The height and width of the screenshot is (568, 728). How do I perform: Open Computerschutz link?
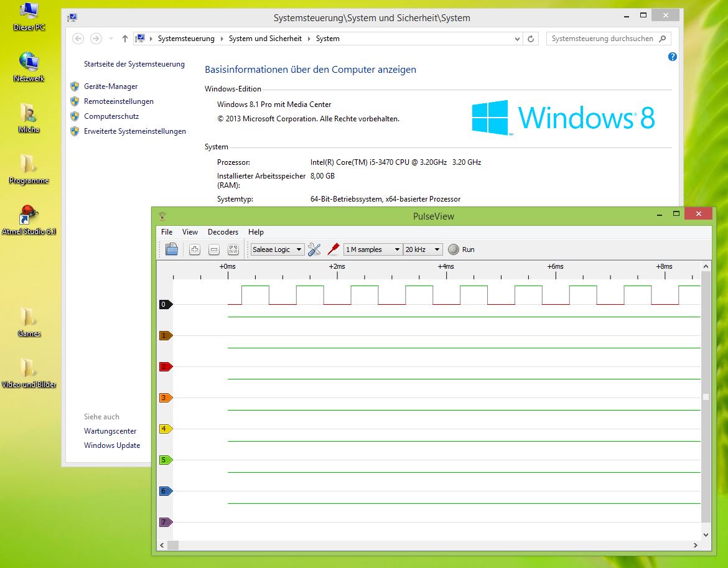coord(111,116)
